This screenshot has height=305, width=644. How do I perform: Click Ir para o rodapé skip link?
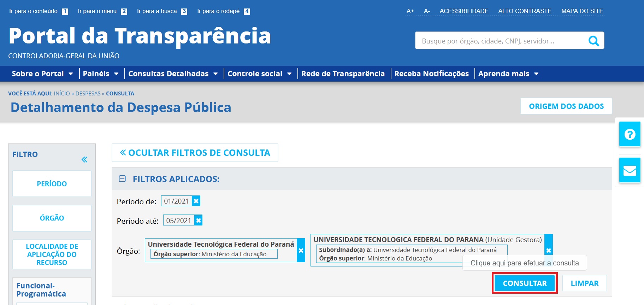coord(224,11)
